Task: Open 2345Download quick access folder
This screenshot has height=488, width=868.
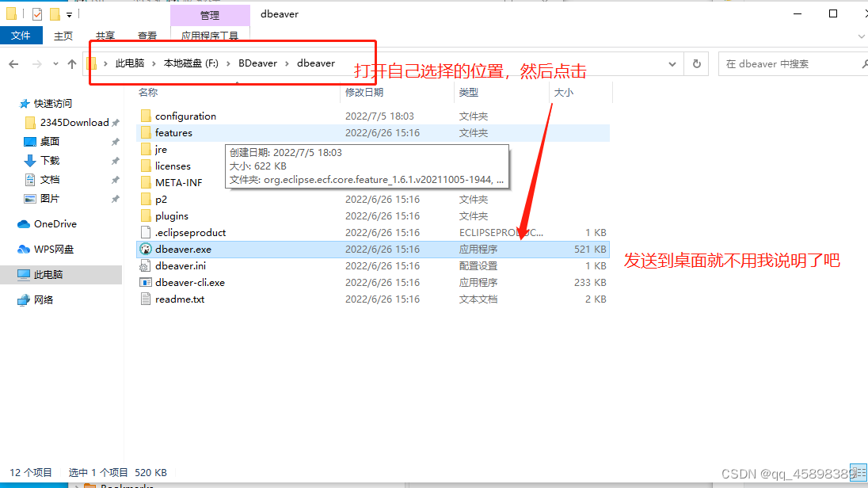Action: tap(67, 123)
